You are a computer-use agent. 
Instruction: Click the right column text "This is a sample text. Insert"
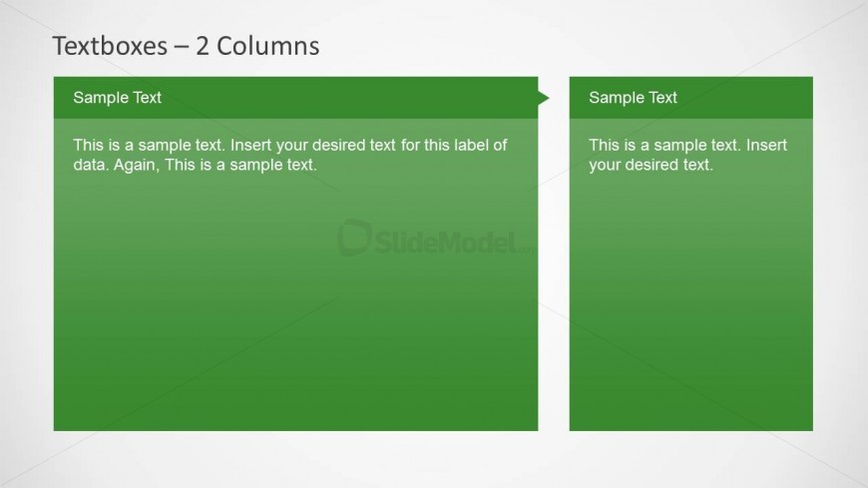coord(687,146)
